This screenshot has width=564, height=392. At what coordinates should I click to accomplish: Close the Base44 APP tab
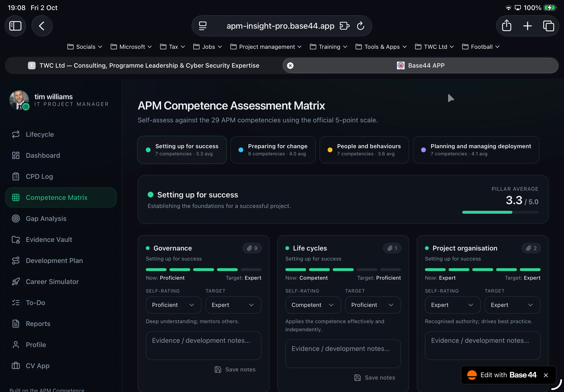(x=290, y=65)
